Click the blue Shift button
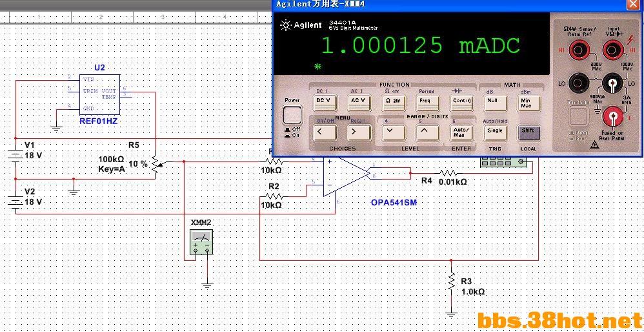The image size is (644, 332). point(528,132)
